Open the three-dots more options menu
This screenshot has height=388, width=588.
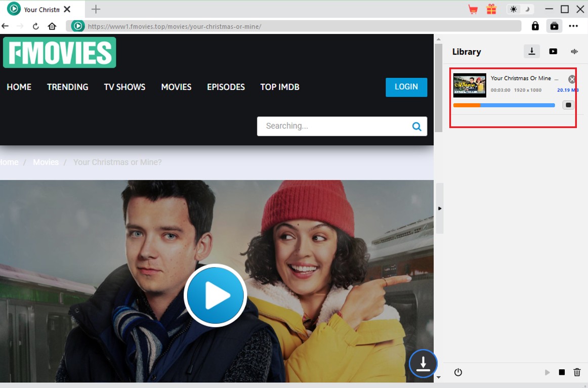573,26
